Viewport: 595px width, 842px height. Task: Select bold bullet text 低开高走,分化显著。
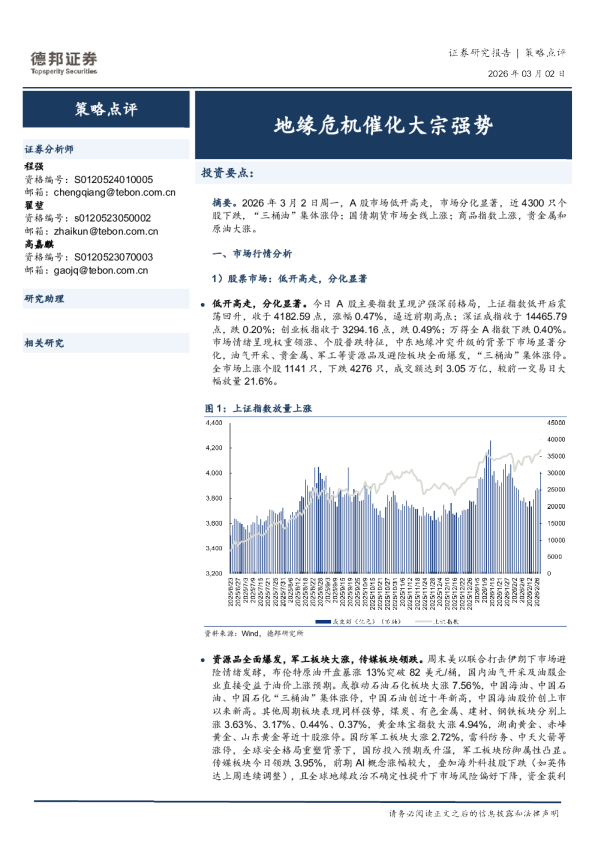tap(259, 303)
